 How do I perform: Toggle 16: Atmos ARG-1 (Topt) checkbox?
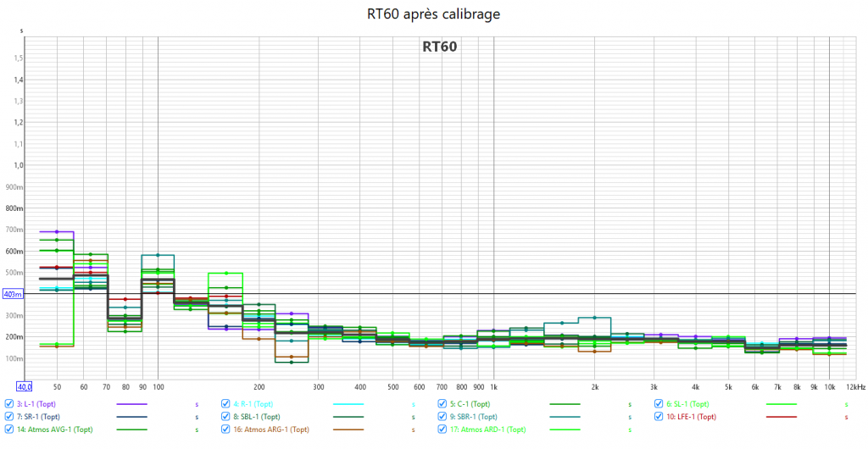225,430
